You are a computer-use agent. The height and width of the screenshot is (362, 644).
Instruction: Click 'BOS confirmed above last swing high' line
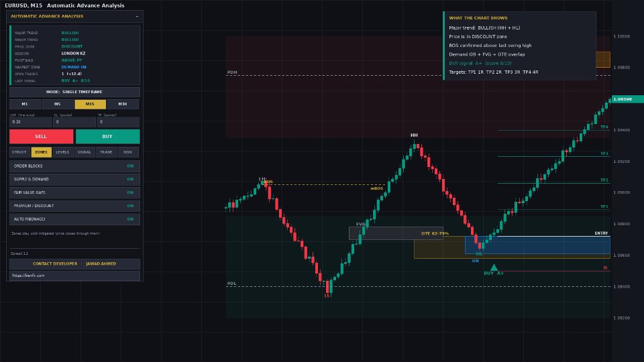(x=490, y=46)
